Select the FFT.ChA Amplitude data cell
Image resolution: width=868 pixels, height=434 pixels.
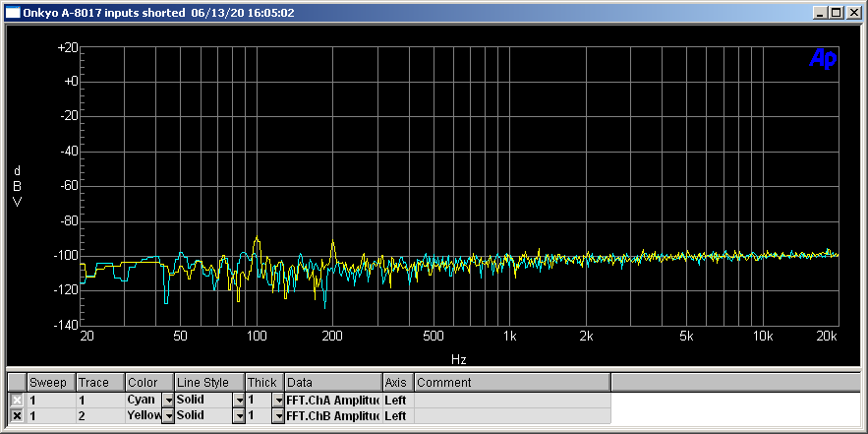334,400
